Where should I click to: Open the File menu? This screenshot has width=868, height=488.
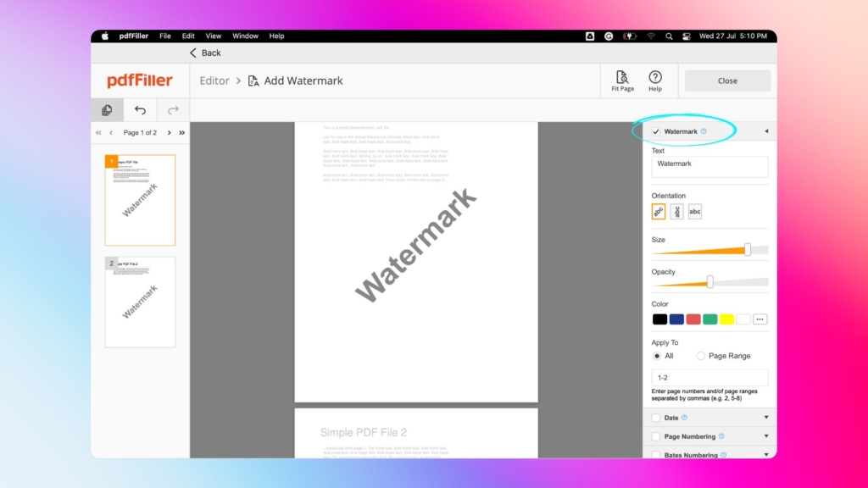165,36
